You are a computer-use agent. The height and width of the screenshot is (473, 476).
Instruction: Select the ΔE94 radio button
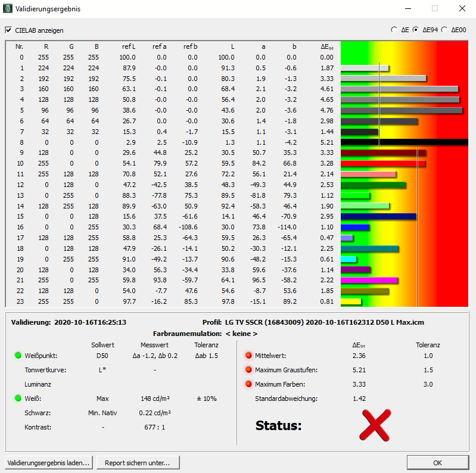[x=415, y=30]
